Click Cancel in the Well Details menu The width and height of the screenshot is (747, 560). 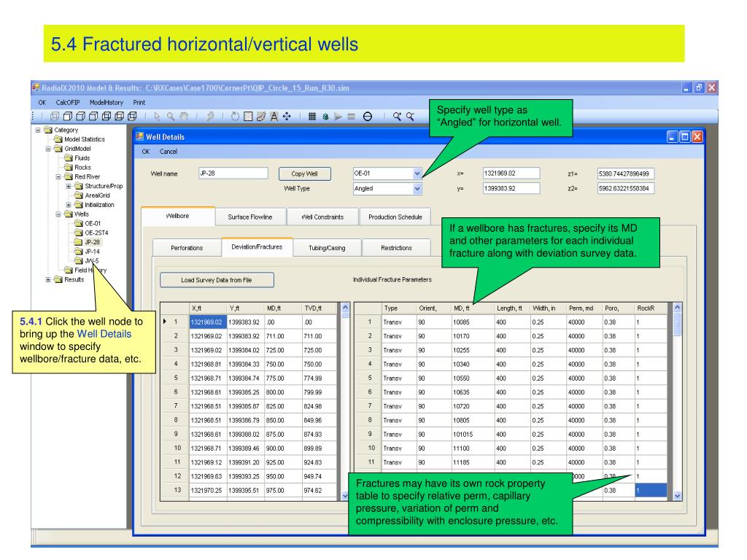(x=169, y=152)
